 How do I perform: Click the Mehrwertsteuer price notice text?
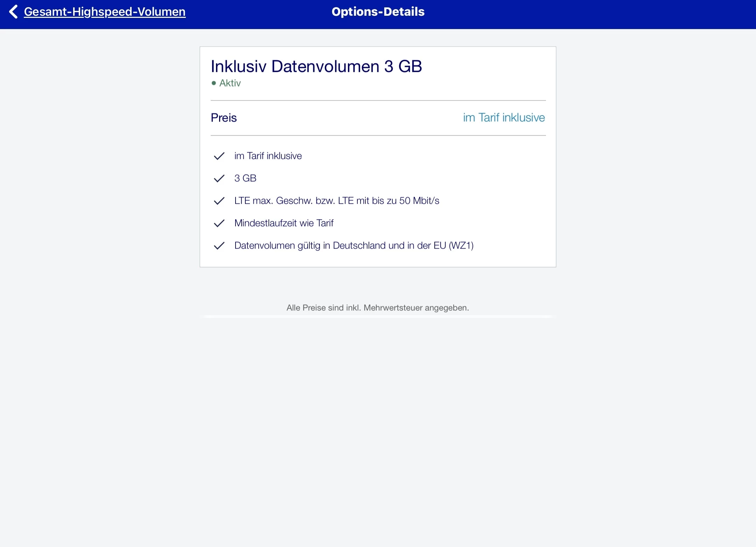pos(378,308)
